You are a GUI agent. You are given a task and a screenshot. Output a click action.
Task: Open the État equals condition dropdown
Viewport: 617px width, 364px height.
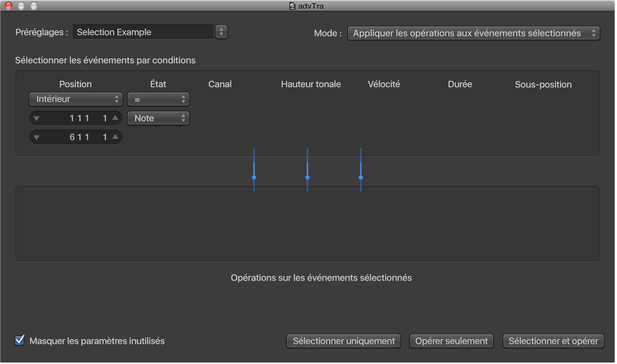pyautogui.click(x=158, y=99)
